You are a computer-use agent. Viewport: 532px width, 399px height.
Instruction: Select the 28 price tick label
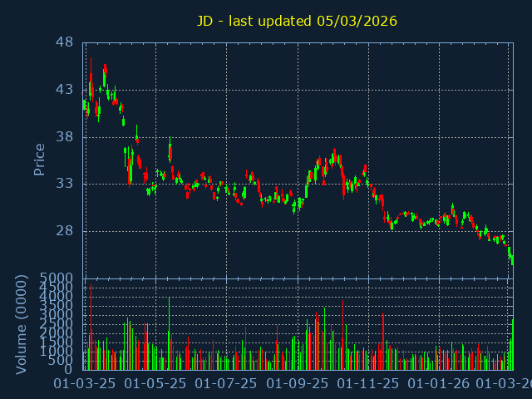66,231
